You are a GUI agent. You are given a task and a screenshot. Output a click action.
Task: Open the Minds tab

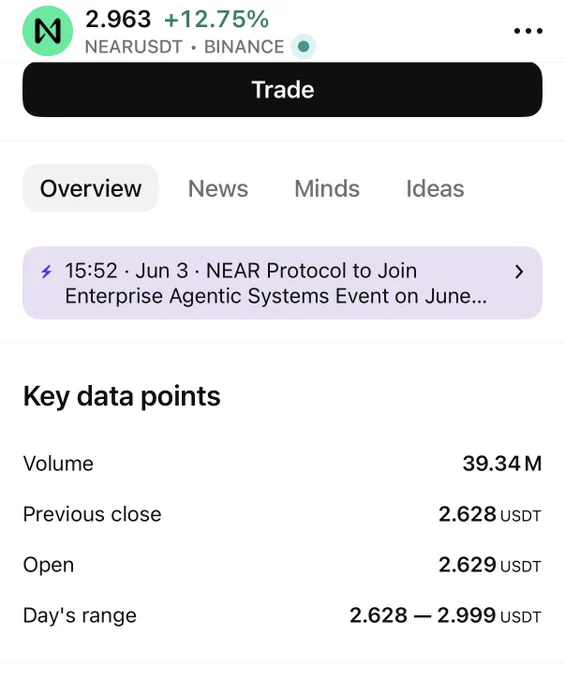[x=327, y=188]
